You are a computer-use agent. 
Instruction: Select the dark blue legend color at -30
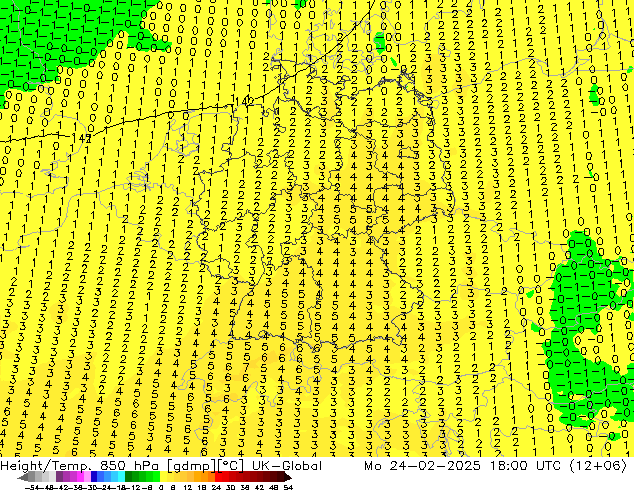pos(94,476)
